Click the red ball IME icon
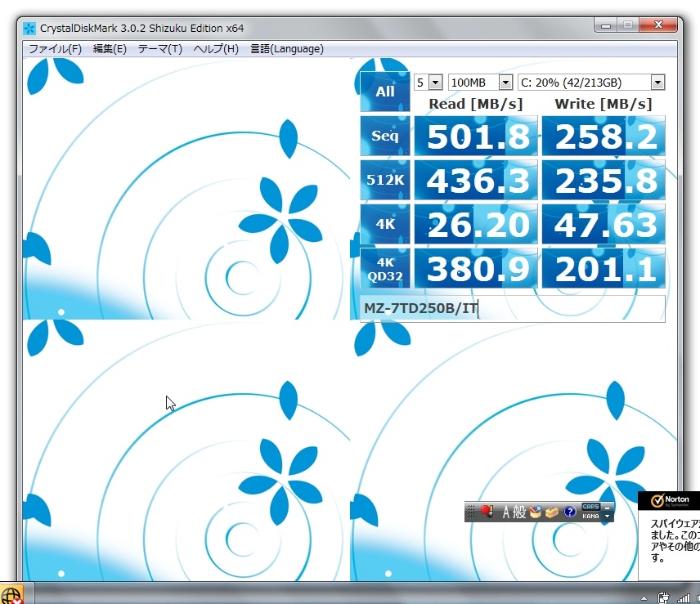700x604 pixels. coord(487,511)
